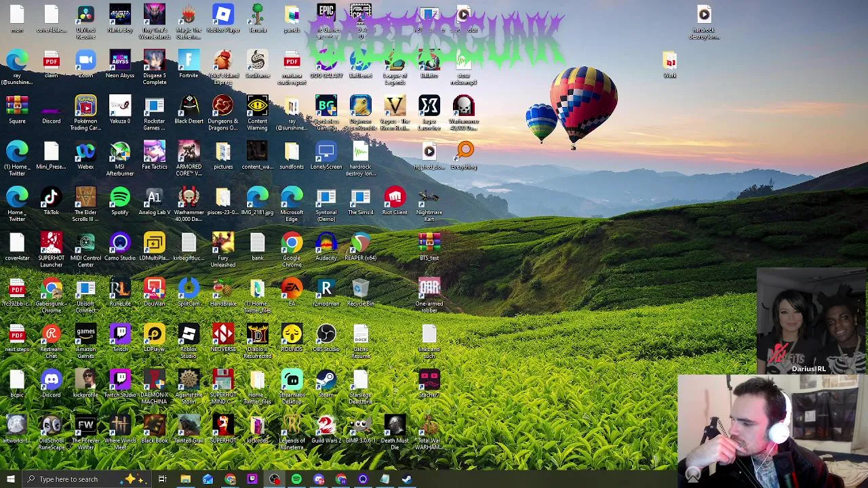Open File Explorer from the taskbar
The height and width of the screenshot is (488, 868).
pyautogui.click(x=185, y=479)
